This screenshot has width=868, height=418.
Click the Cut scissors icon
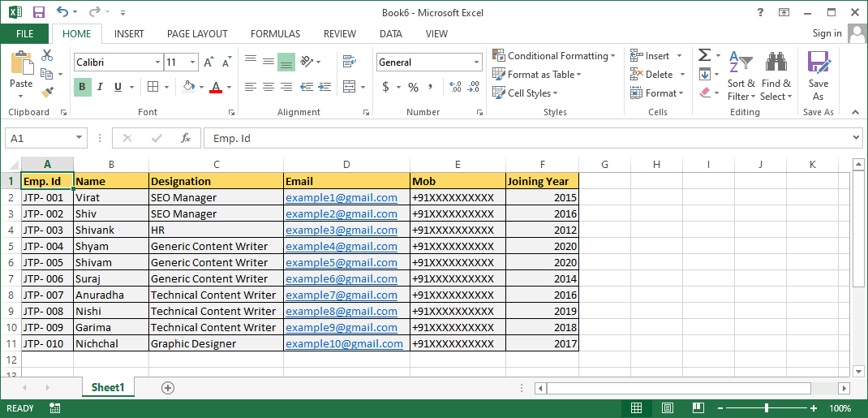click(x=47, y=55)
